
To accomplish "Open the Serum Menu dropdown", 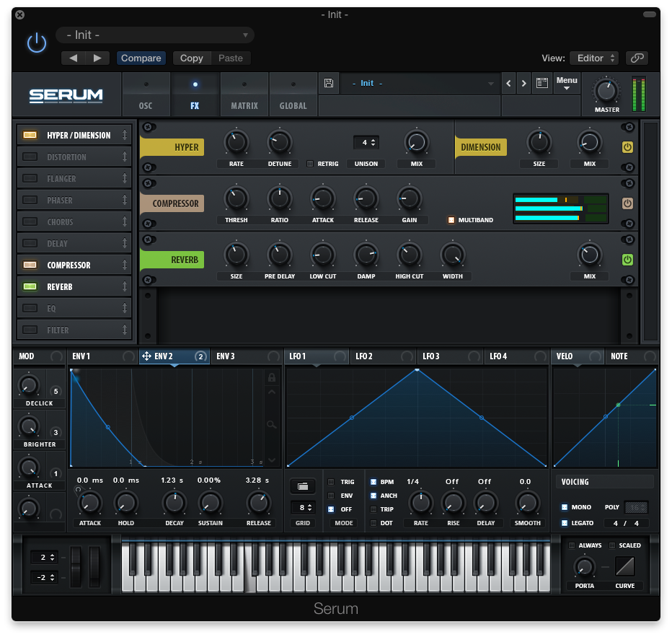I will (567, 83).
